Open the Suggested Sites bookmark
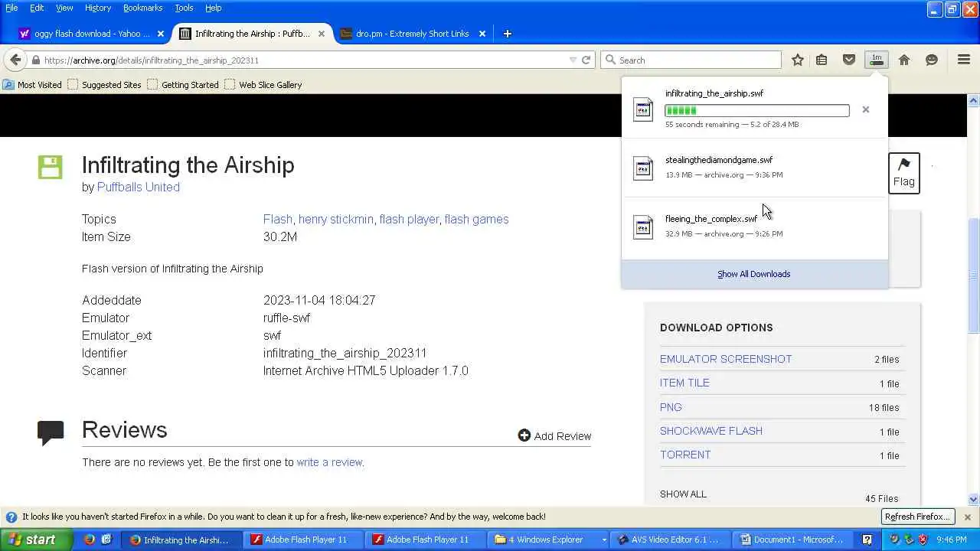980x551 pixels. pos(104,85)
